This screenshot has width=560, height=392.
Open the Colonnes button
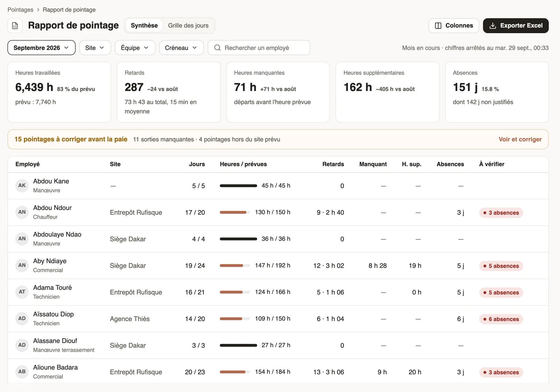(454, 26)
